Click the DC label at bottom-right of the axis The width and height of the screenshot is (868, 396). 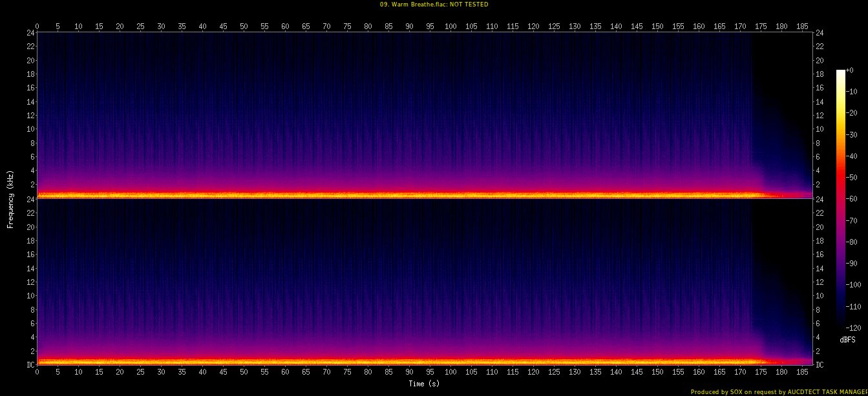pos(820,364)
